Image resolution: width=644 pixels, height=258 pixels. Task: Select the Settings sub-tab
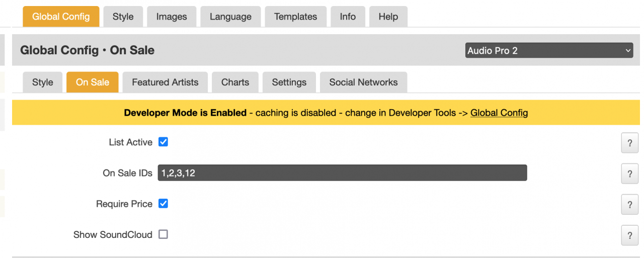coord(289,82)
